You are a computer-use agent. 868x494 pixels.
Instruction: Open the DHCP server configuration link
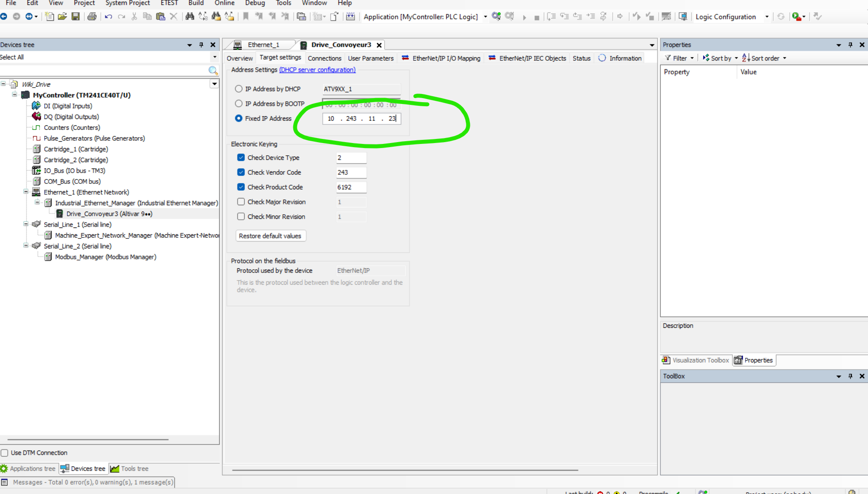(x=317, y=70)
